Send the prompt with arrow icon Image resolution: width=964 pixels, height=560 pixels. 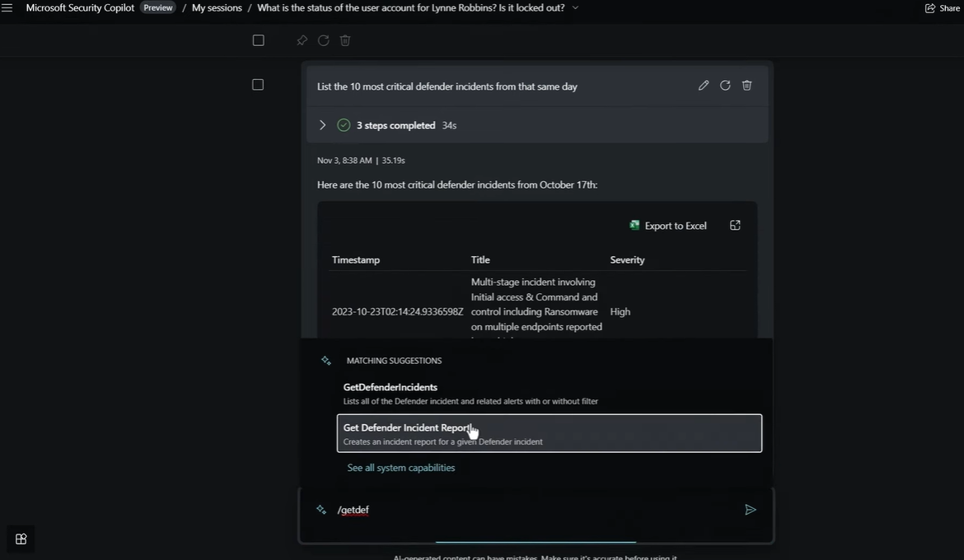coord(750,510)
